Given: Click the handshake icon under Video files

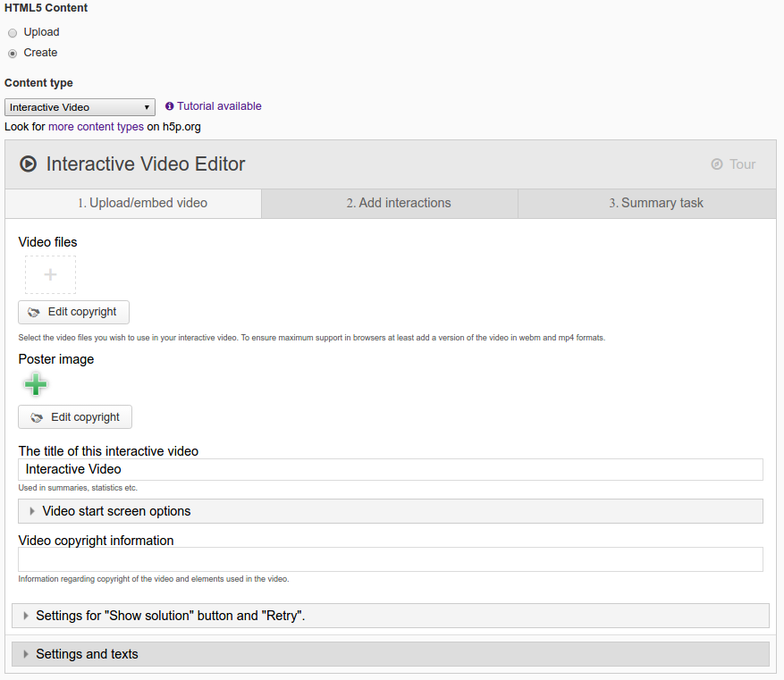Looking at the screenshot, I should [33, 312].
